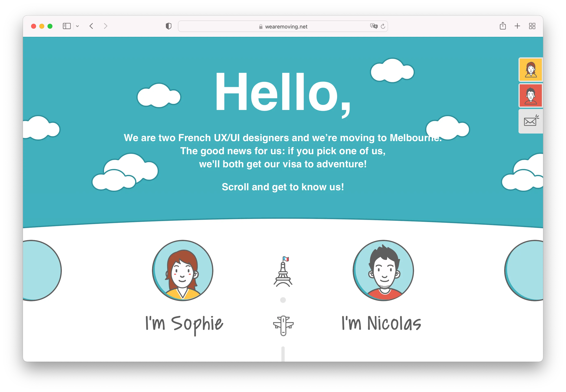Image resolution: width=566 pixels, height=392 pixels.
Task: Toggle the Safari sidebar
Action: pos(66,26)
